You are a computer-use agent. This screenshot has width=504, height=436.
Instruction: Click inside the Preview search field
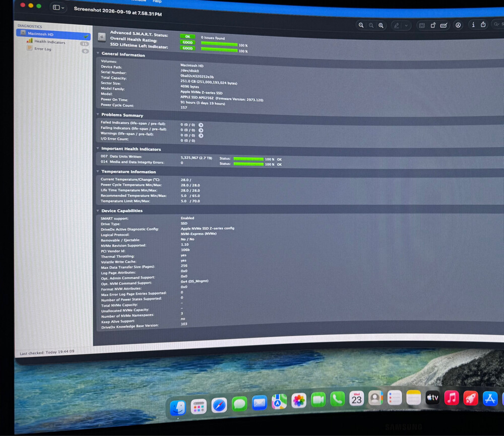(x=499, y=24)
